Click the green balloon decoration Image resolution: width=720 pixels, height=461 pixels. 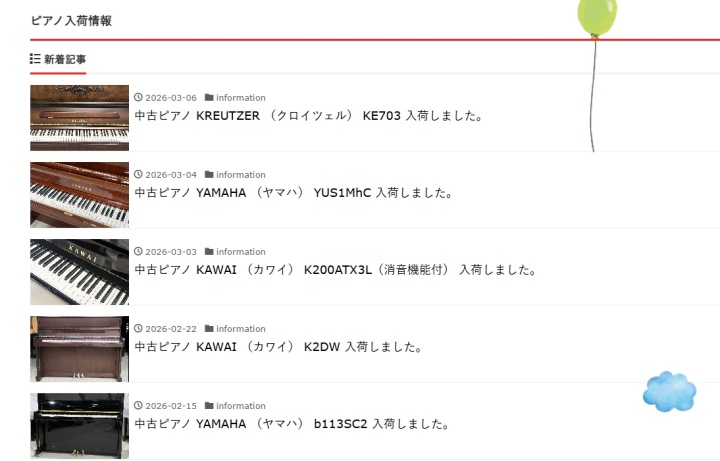597,16
